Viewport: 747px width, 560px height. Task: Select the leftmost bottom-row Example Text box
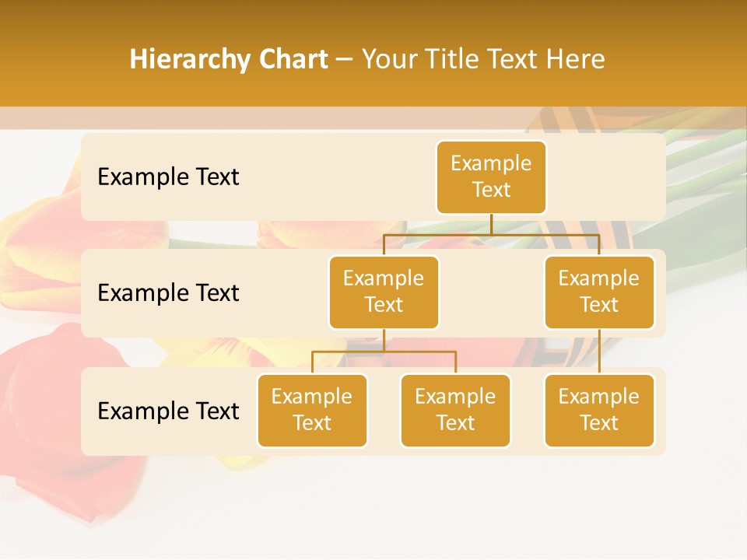tap(312, 410)
